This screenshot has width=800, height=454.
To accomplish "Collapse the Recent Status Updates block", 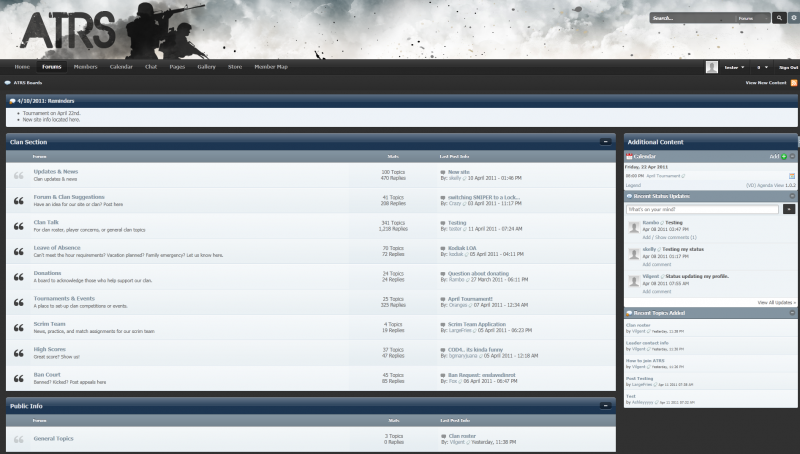I will click(x=793, y=196).
